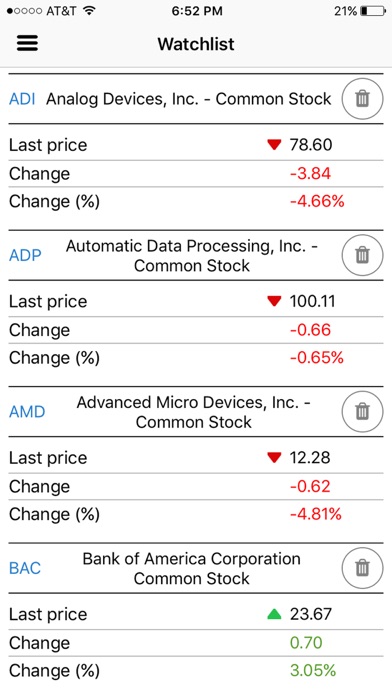Open the hamburger menu
The height and width of the screenshot is (696, 392).
click(27, 44)
